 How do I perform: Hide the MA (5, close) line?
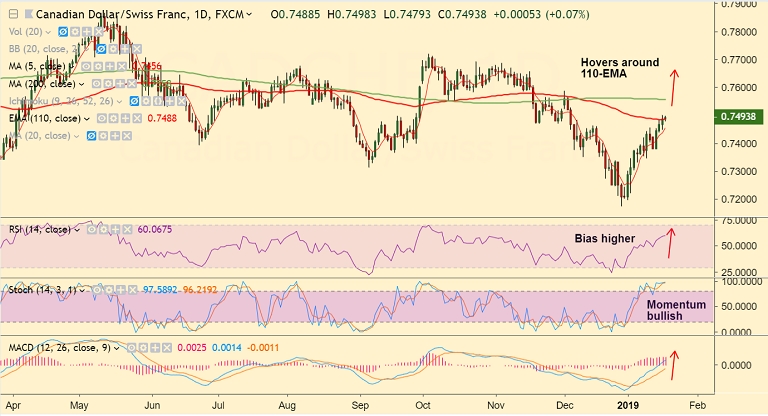pos(86,66)
